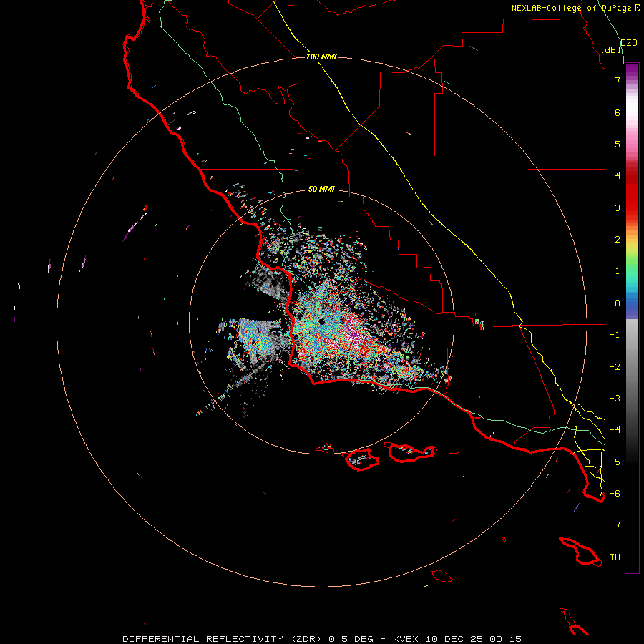Click the -5 value on the color scale

[615, 462]
